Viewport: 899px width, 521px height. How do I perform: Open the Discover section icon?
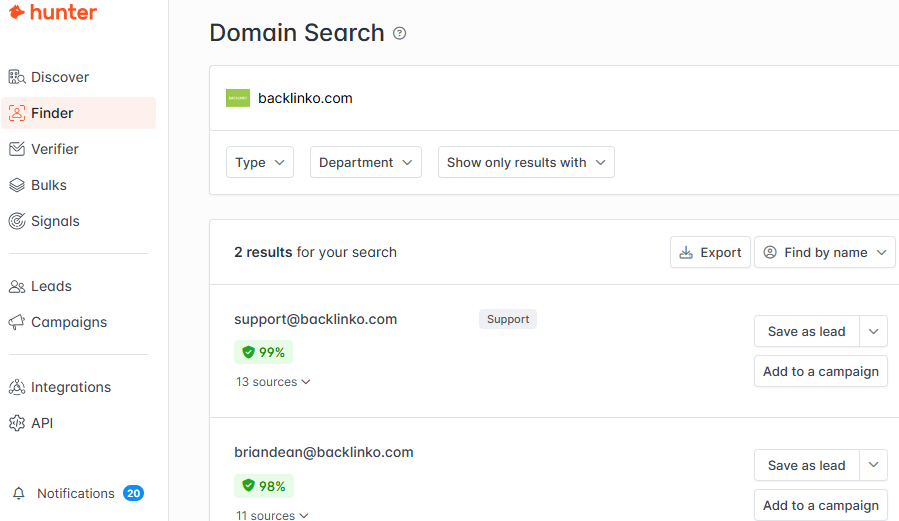pyautogui.click(x=17, y=77)
